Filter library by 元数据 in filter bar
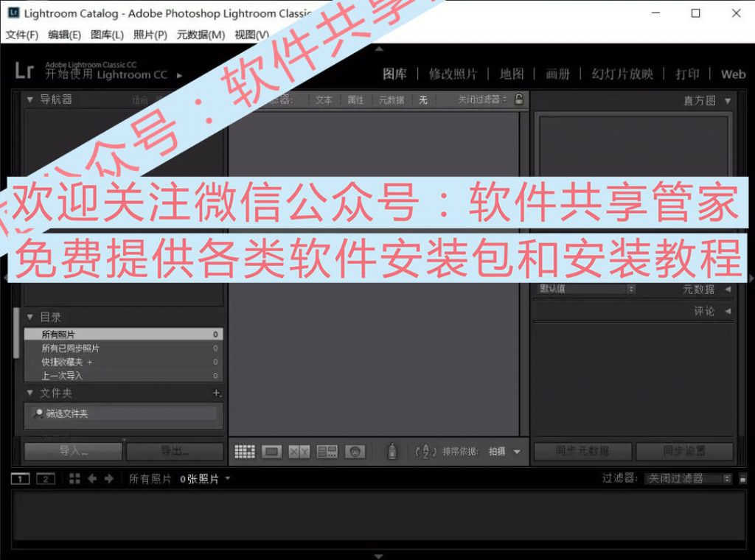 (391, 100)
